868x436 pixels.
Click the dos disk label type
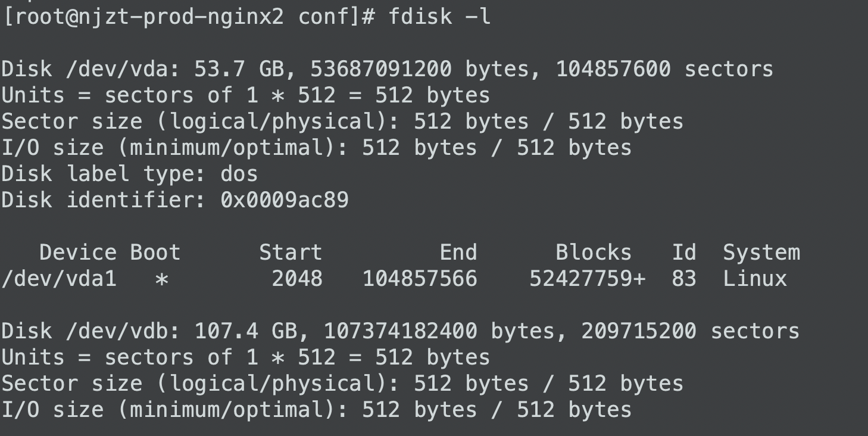[239, 174]
